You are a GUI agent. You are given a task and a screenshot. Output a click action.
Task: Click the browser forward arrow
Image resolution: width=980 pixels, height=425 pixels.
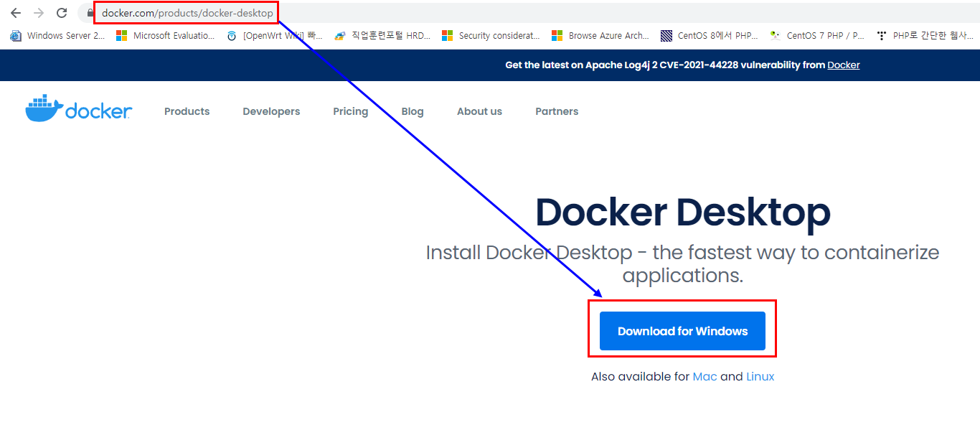[x=39, y=13]
